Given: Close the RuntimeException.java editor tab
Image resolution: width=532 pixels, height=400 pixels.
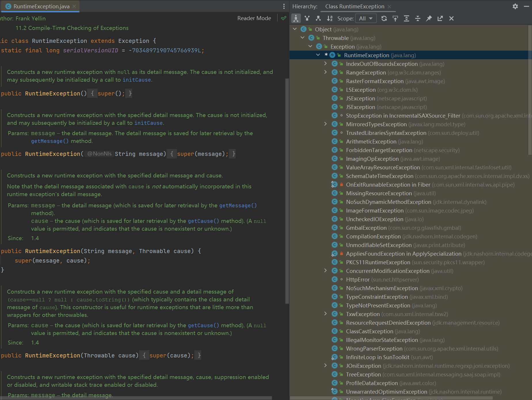Looking at the screenshot, I should (74, 6).
